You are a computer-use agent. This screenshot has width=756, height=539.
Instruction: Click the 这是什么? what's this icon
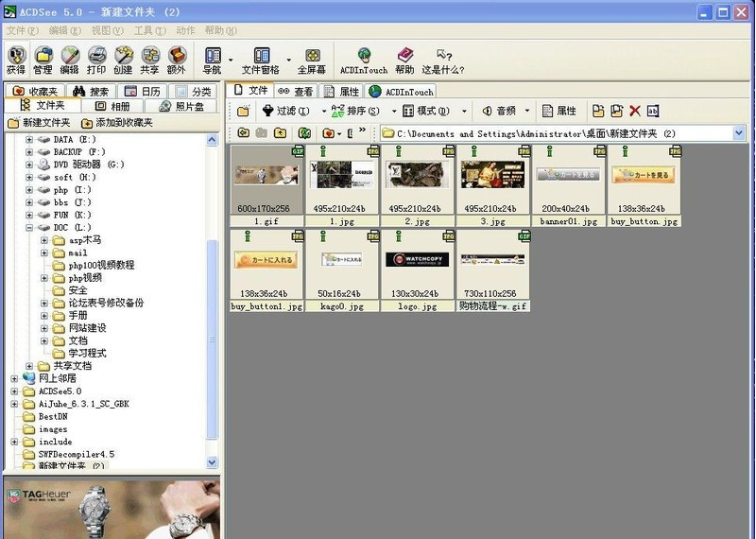(x=444, y=61)
